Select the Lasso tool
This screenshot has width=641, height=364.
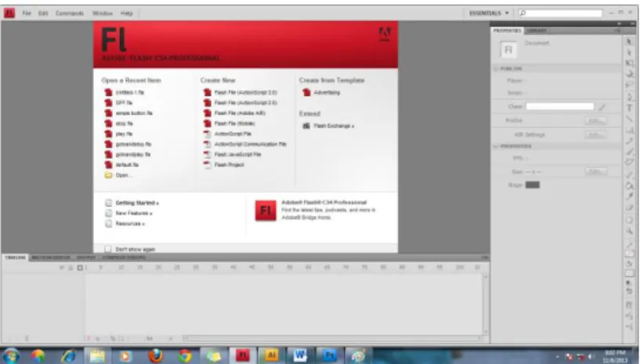(x=629, y=85)
